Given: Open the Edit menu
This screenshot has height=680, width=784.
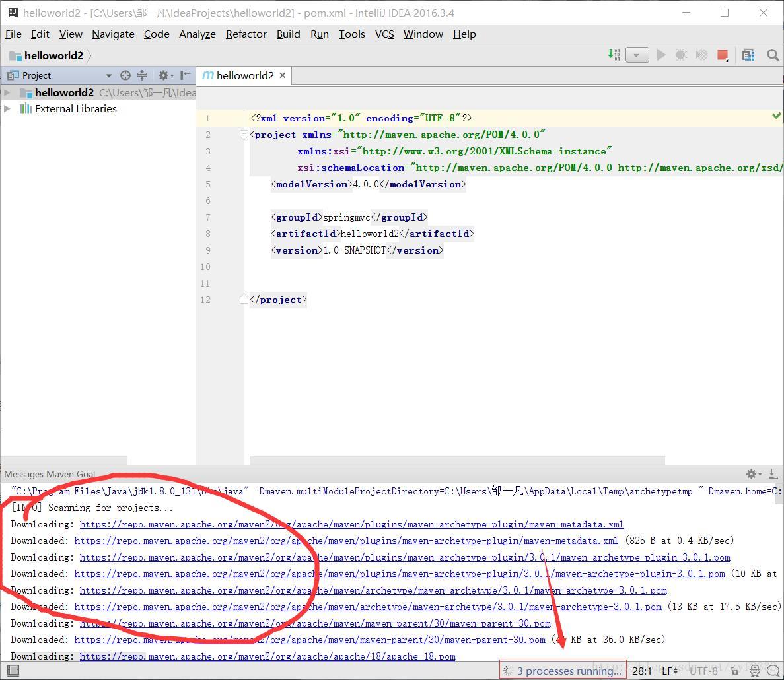Looking at the screenshot, I should click(40, 34).
